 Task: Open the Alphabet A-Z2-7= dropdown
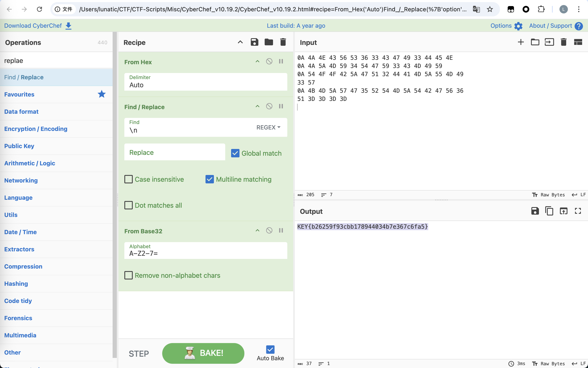[x=206, y=251]
